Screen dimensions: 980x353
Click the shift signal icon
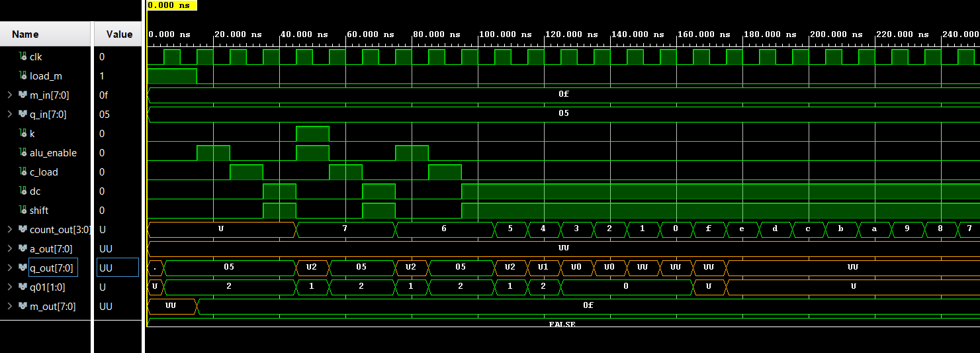tap(23, 211)
